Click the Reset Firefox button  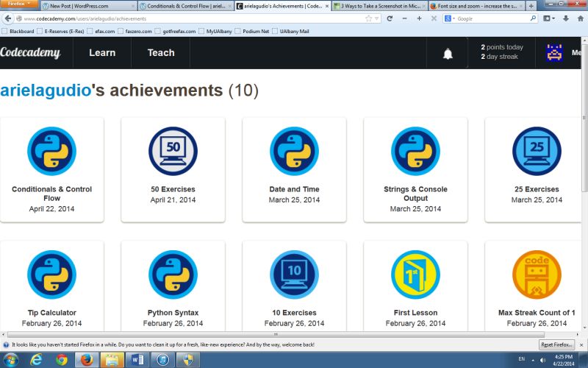[556, 344]
